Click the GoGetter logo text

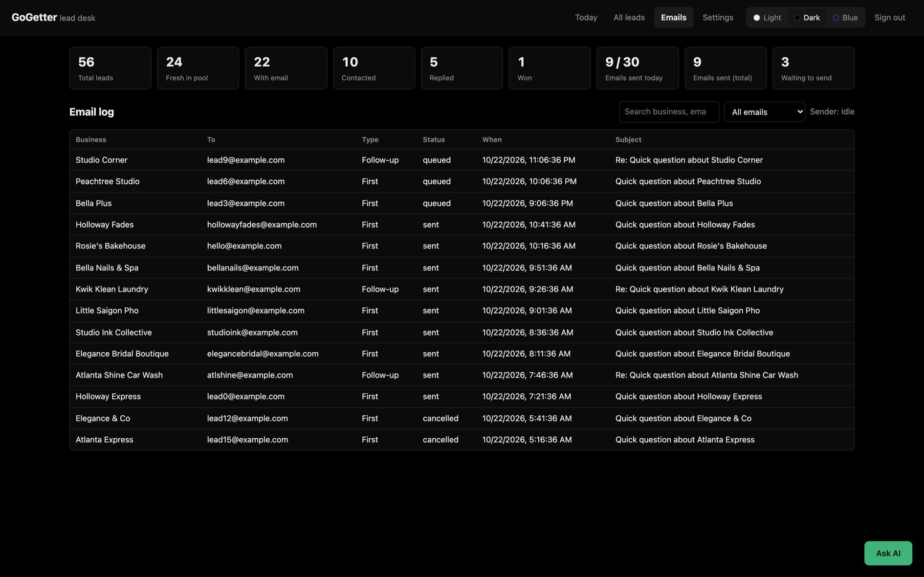point(34,17)
